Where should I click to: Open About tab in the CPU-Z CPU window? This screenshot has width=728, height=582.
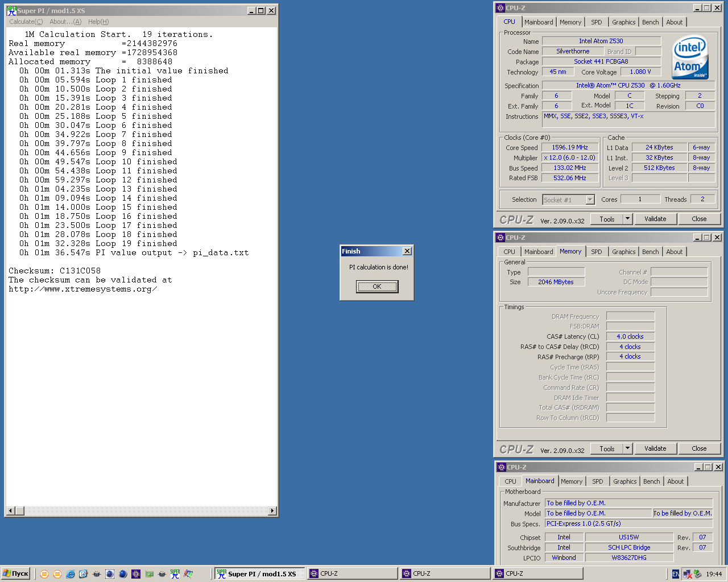click(675, 22)
